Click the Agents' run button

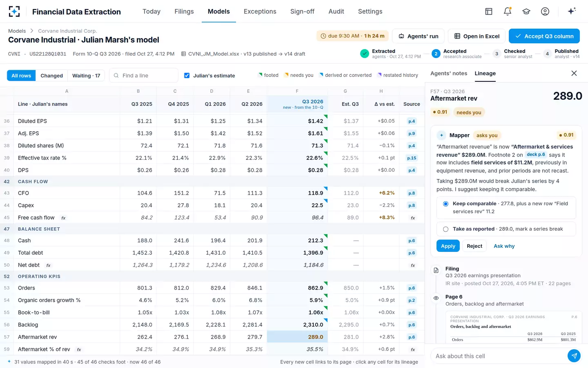(418, 36)
